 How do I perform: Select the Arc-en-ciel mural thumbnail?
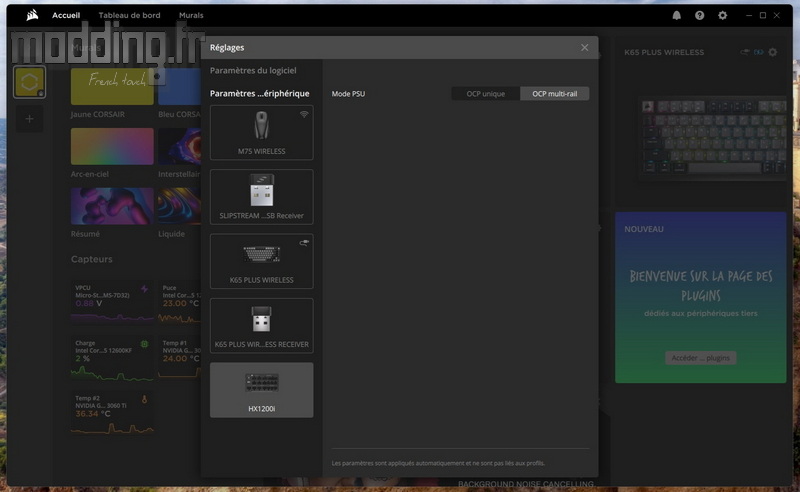[x=112, y=146]
